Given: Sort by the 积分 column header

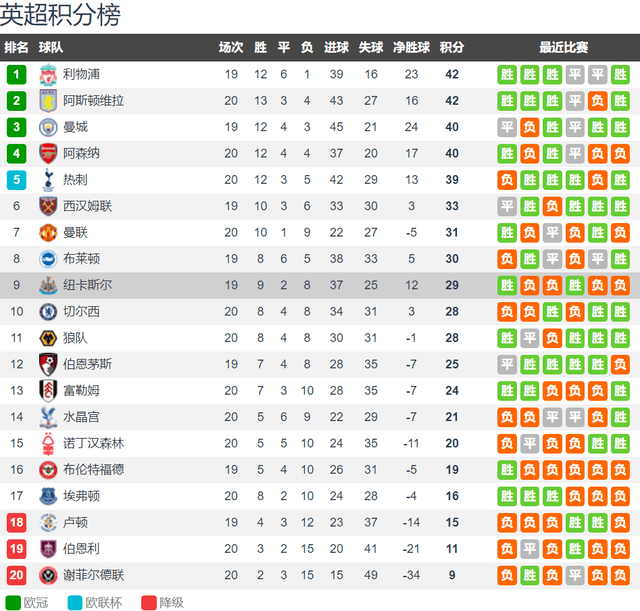Looking at the screenshot, I should tap(452, 47).
